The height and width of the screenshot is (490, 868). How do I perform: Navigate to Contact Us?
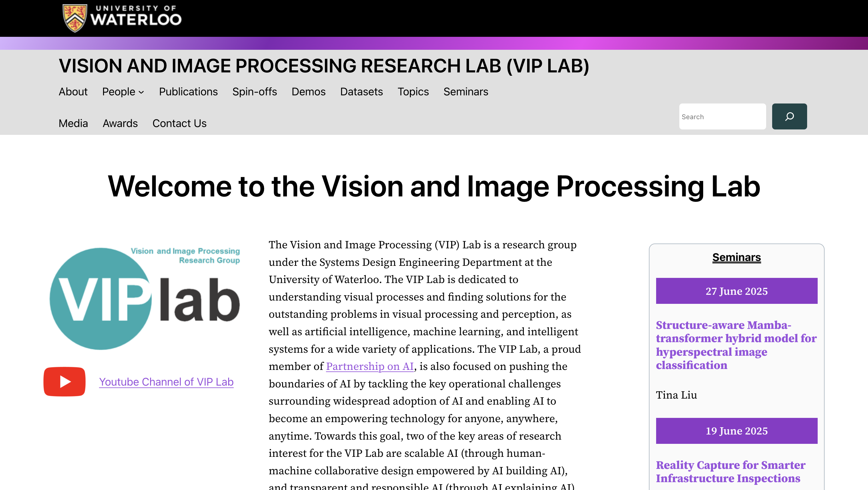[x=179, y=123]
